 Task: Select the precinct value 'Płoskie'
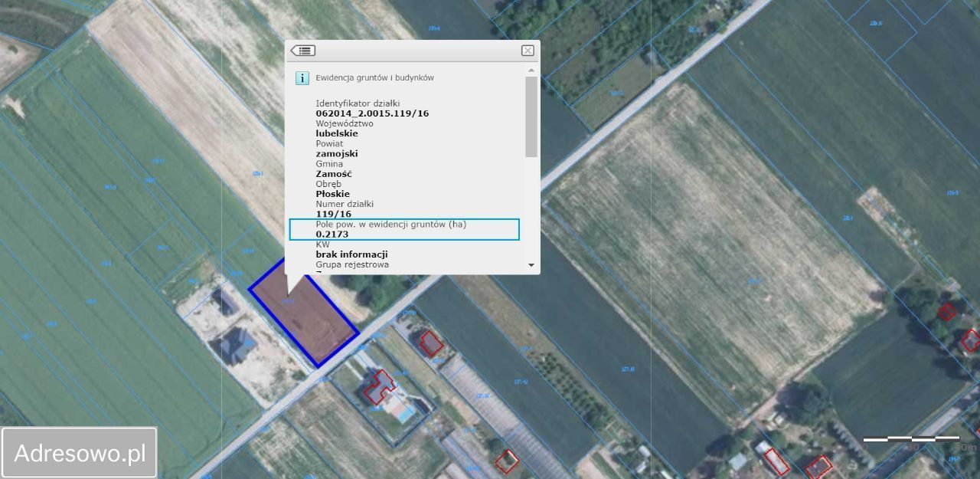tap(333, 194)
